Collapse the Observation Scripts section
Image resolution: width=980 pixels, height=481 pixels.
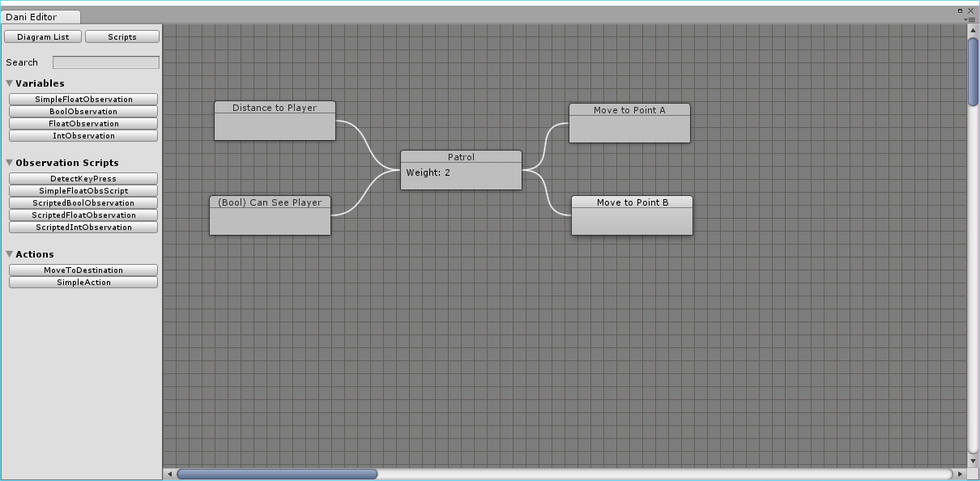point(9,162)
